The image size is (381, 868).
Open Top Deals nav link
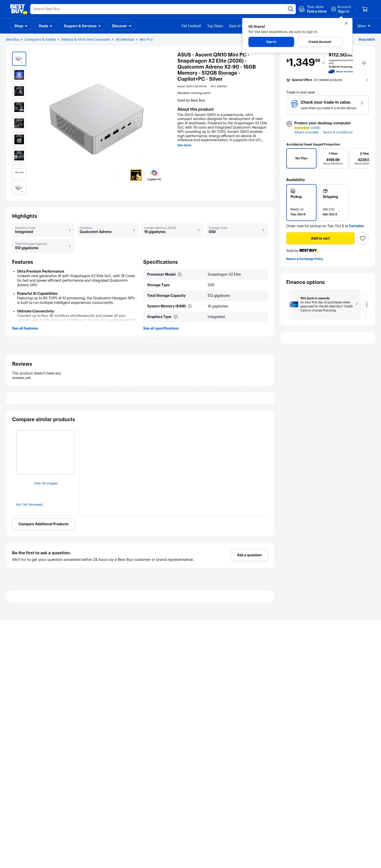215,26
